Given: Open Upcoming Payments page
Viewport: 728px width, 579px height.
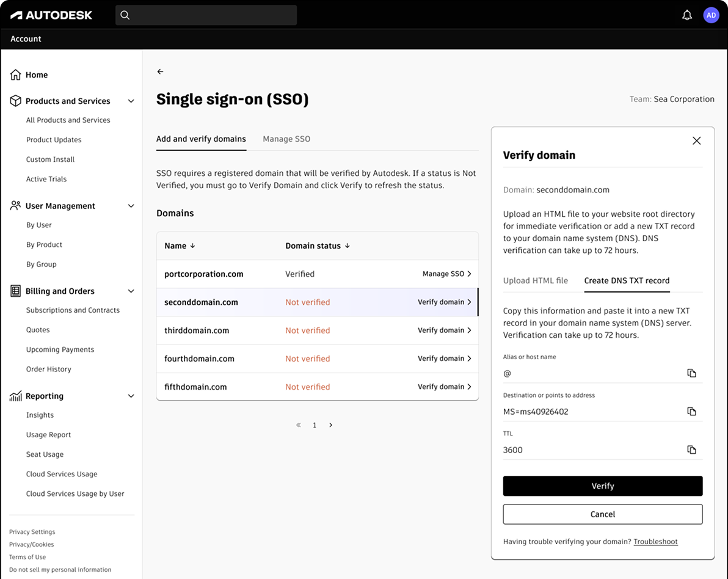Looking at the screenshot, I should [x=60, y=349].
